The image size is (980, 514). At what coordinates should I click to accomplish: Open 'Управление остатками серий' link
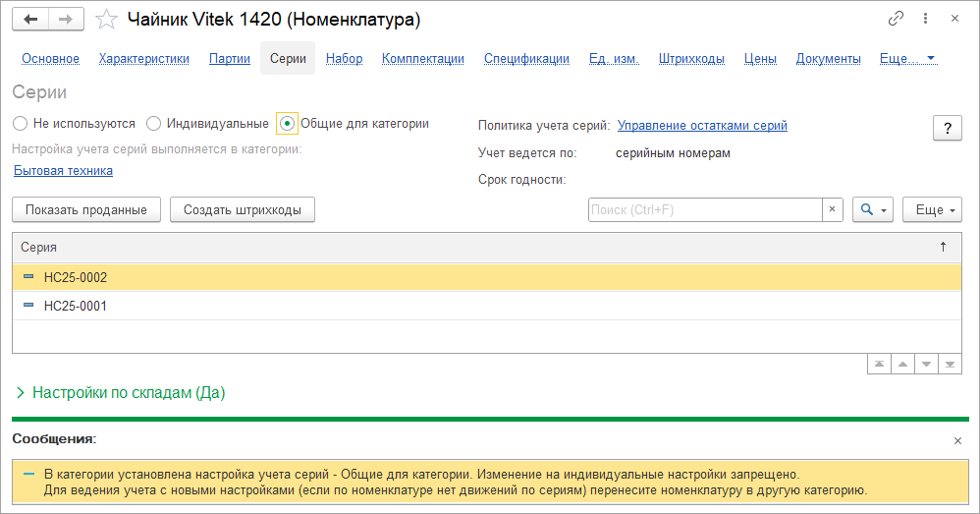click(x=702, y=125)
